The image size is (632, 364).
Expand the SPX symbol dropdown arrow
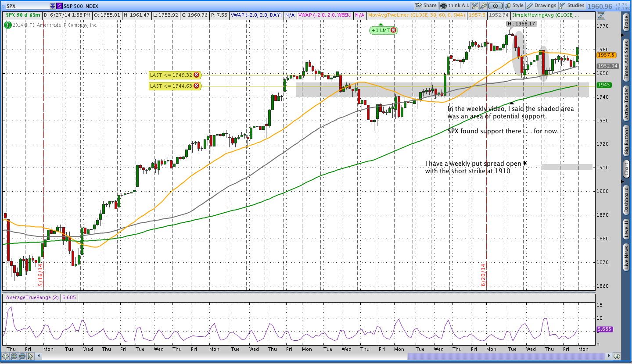[53, 6]
